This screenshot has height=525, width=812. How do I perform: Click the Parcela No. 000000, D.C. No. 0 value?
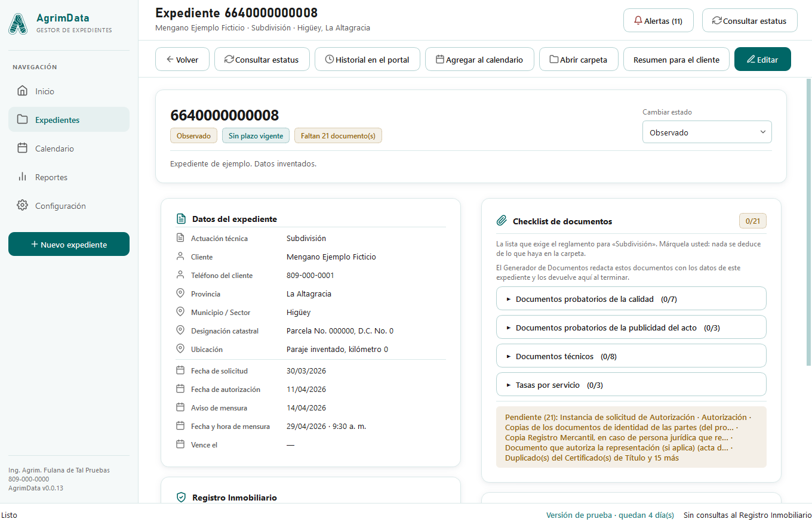tap(340, 331)
